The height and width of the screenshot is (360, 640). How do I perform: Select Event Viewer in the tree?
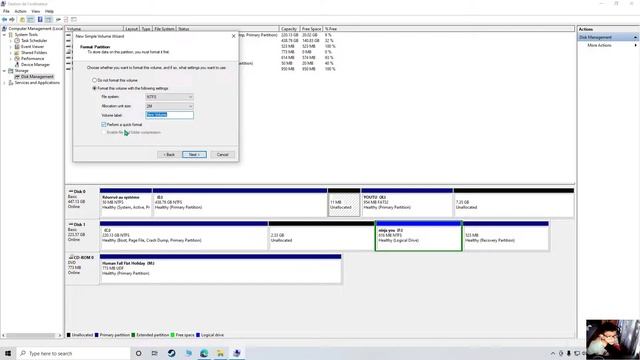(x=32, y=47)
